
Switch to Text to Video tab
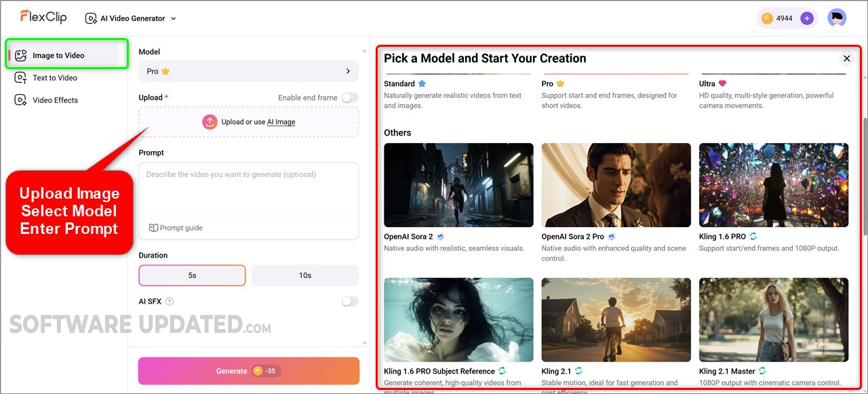pyautogui.click(x=55, y=78)
